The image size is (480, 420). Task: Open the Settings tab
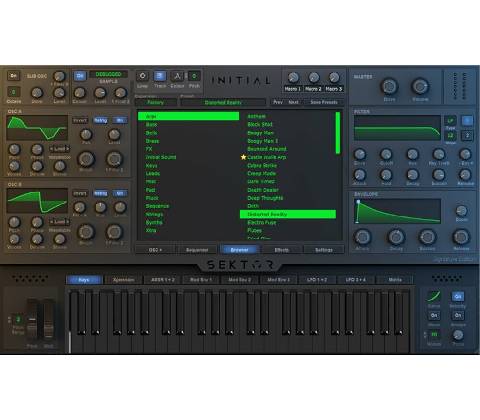point(324,250)
